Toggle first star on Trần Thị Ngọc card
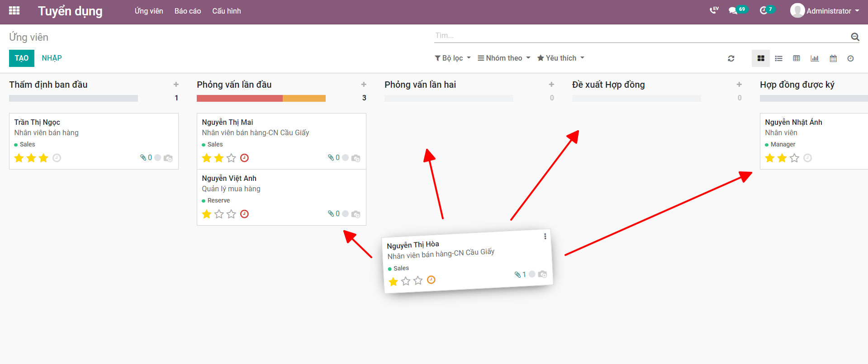This screenshot has height=364, width=868. (19, 158)
